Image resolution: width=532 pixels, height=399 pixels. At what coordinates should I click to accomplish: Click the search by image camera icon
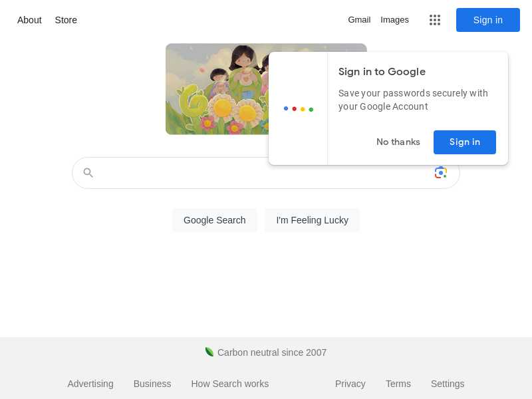coord(440,173)
